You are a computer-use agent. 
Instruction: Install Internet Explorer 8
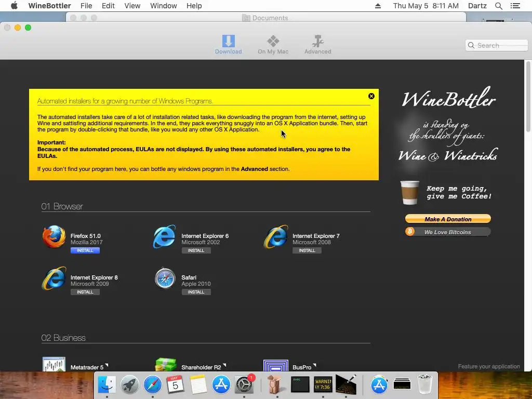(85, 292)
